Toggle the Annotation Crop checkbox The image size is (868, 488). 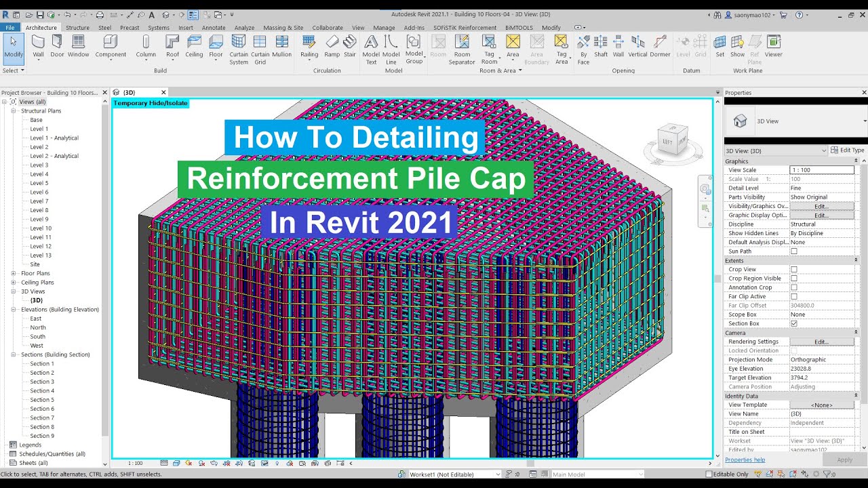tap(794, 287)
